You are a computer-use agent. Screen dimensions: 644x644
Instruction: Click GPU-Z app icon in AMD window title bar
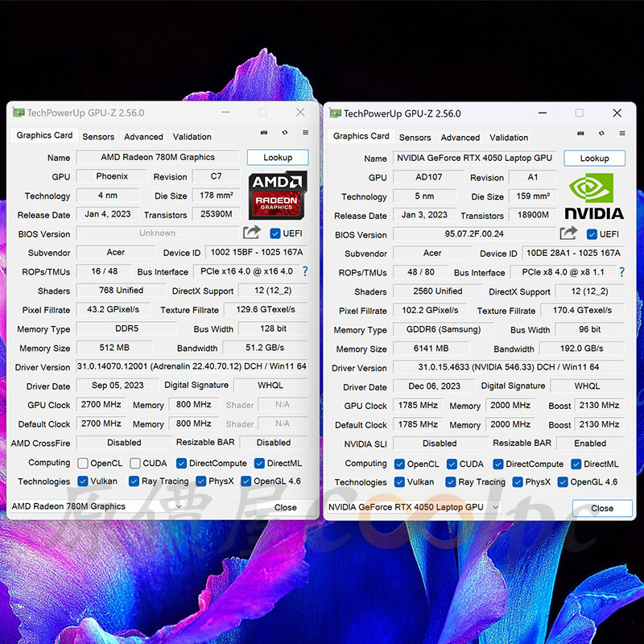(x=19, y=112)
